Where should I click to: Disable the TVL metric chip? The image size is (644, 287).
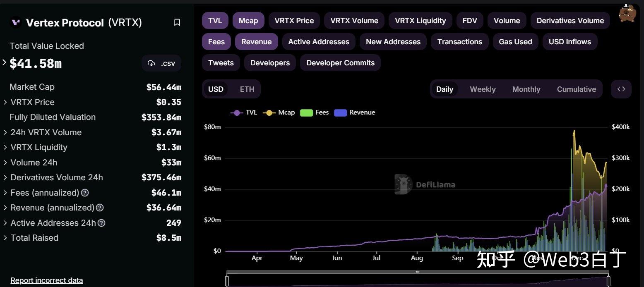point(215,21)
